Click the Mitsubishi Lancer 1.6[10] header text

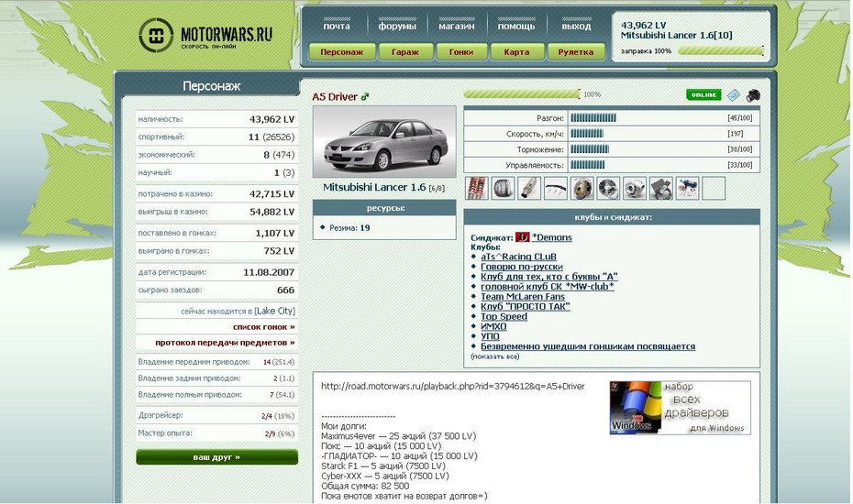(x=676, y=36)
